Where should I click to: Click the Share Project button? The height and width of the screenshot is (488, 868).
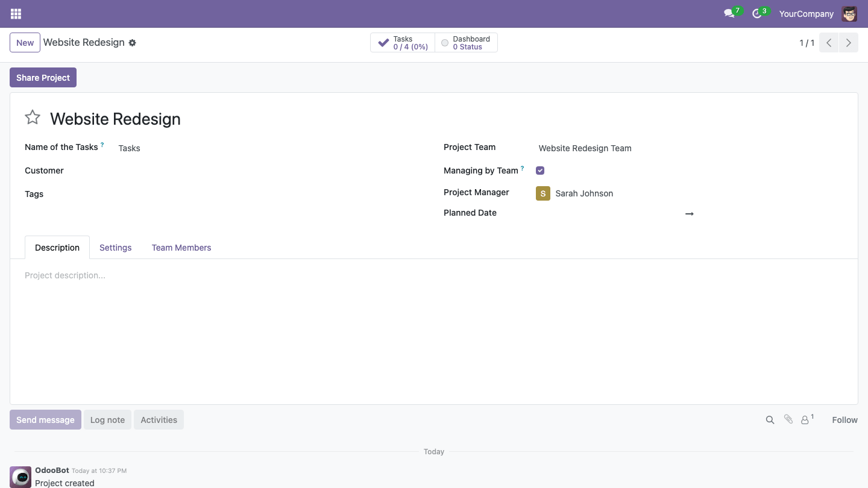click(x=43, y=78)
